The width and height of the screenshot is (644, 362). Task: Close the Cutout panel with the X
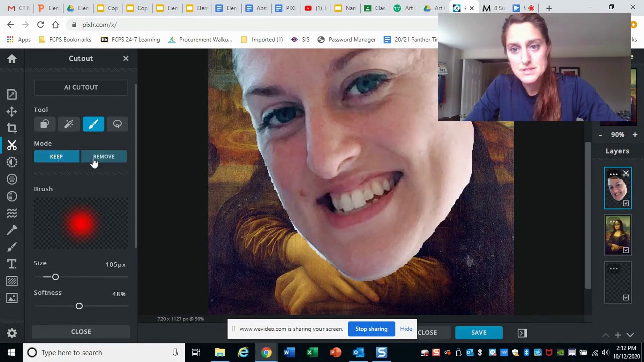(x=126, y=58)
